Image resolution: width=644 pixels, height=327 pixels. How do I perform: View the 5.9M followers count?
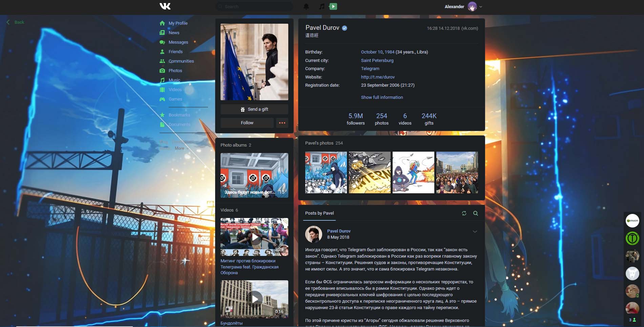[x=356, y=119]
